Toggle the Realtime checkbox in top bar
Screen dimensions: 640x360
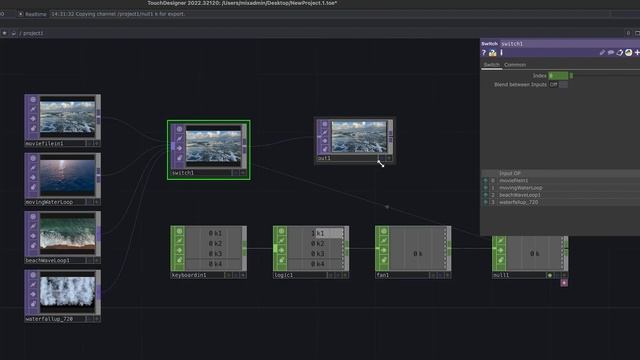pyautogui.click(x=20, y=14)
